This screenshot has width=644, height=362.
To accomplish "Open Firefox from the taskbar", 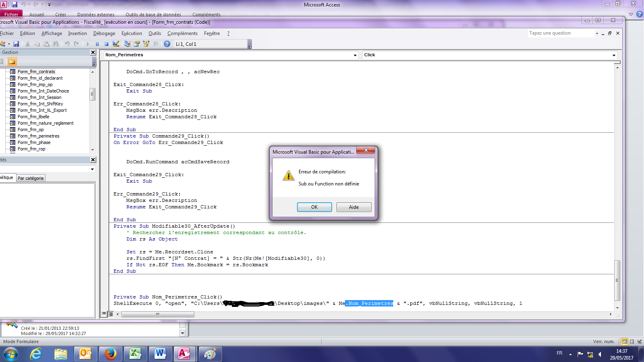I will point(110,354).
